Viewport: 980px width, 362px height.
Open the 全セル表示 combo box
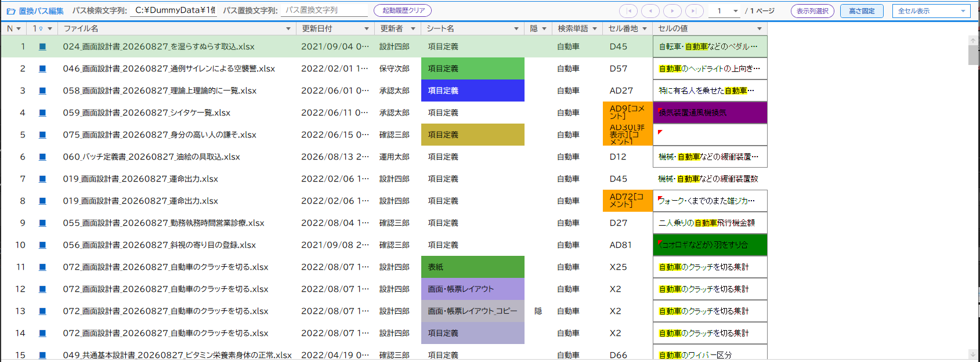pyautogui.click(x=932, y=10)
